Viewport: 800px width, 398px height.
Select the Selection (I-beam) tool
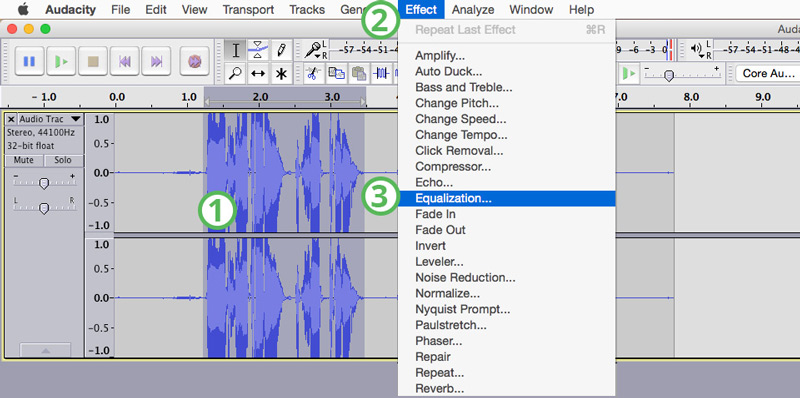(236, 51)
